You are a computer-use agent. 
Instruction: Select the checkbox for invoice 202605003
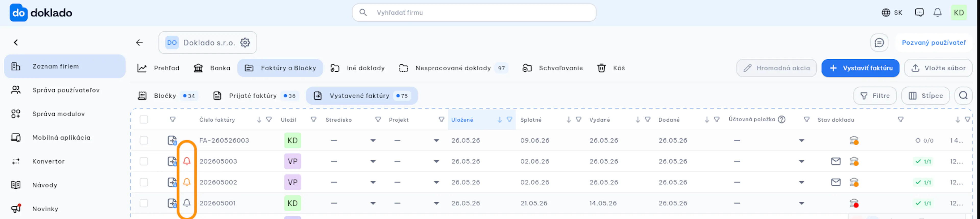[x=144, y=161]
